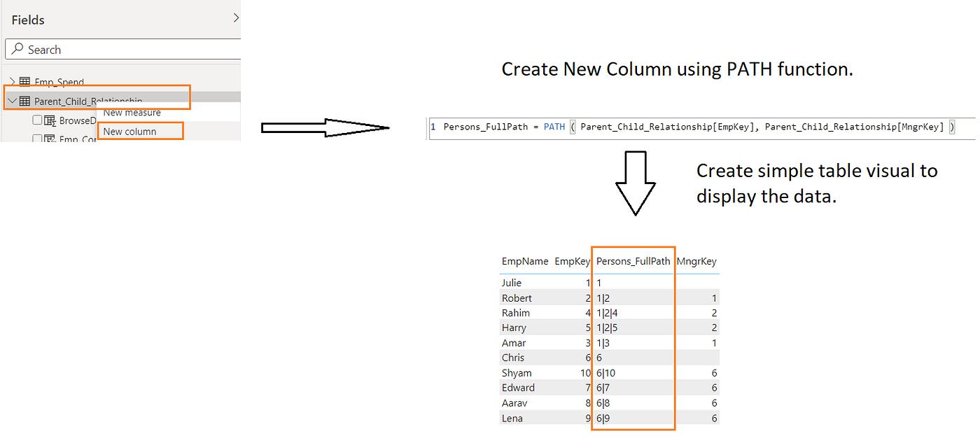Click the PATH keyword in the formula bar

pos(554,127)
